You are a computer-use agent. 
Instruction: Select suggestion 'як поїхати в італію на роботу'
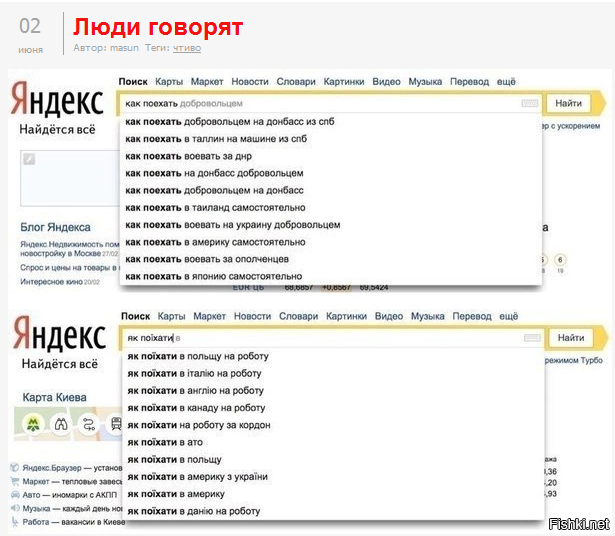[333, 373]
